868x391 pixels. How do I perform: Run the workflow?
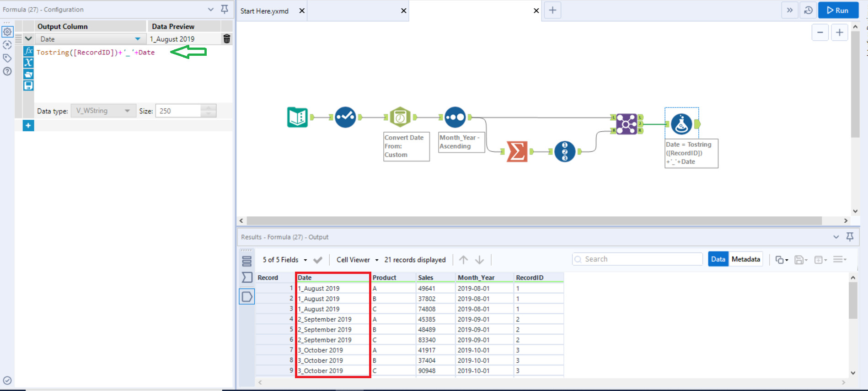838,11
